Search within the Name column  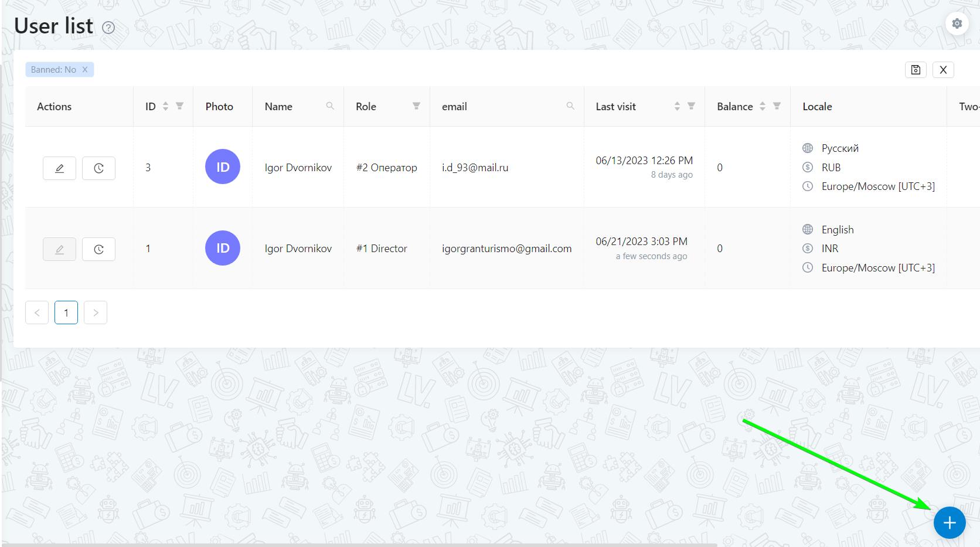(330, 106)
